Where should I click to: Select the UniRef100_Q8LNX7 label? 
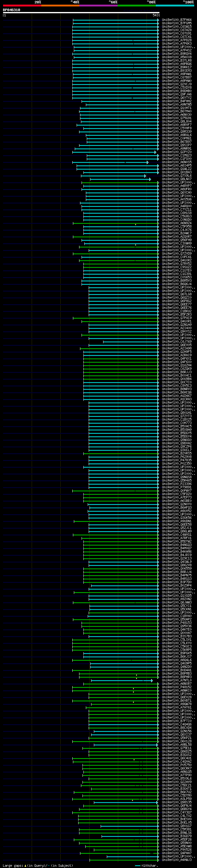click(177, 179)
